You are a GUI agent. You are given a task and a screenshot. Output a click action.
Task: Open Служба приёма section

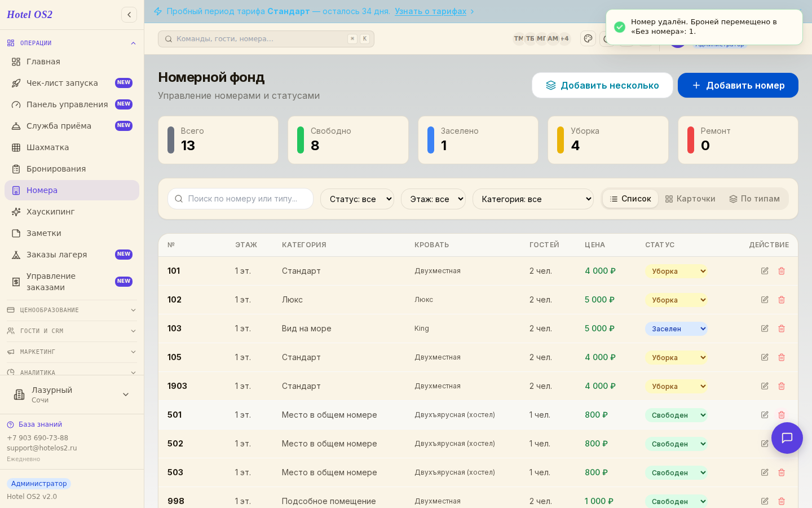point(72,126)
